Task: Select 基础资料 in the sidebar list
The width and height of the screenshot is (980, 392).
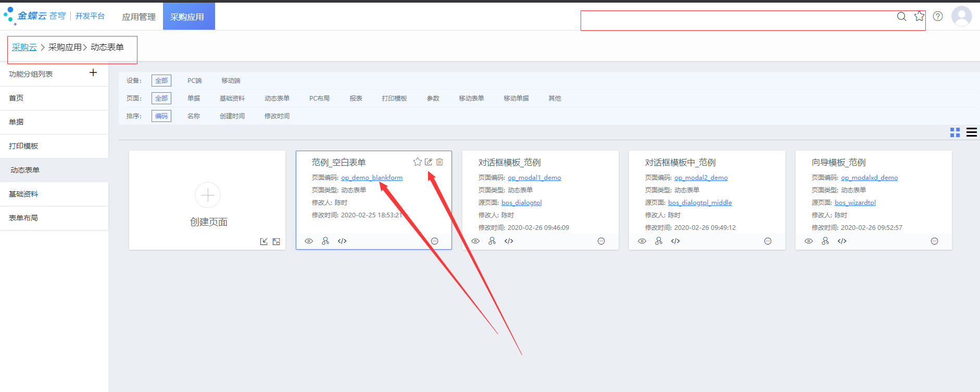Action: pyautogui.click(x=54, y=194)
